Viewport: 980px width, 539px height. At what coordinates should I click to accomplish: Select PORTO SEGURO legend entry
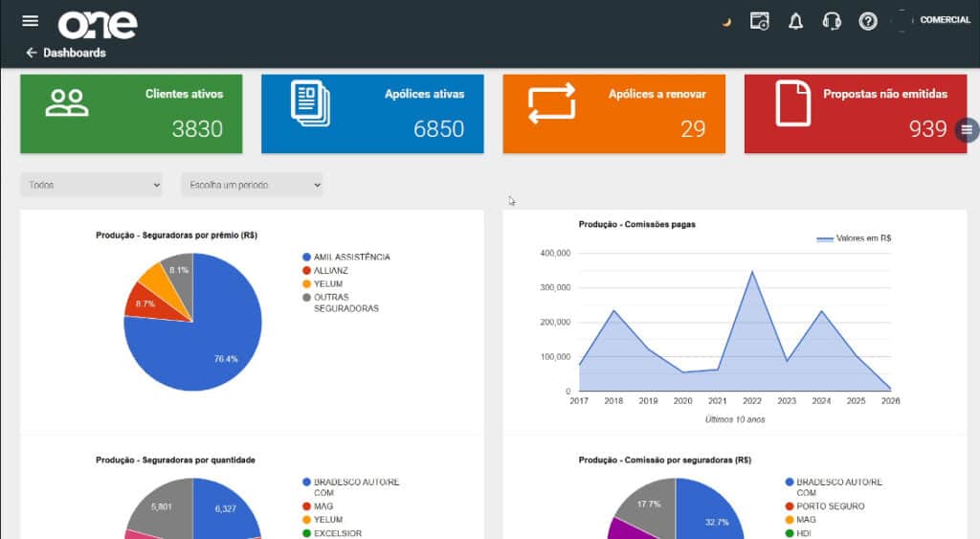(x=825, y=506)
